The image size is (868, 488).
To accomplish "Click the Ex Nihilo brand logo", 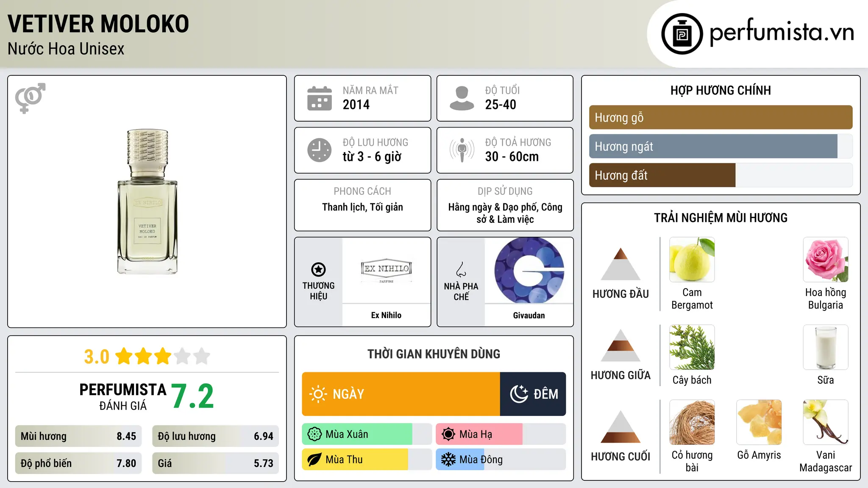I will [386, 270].
